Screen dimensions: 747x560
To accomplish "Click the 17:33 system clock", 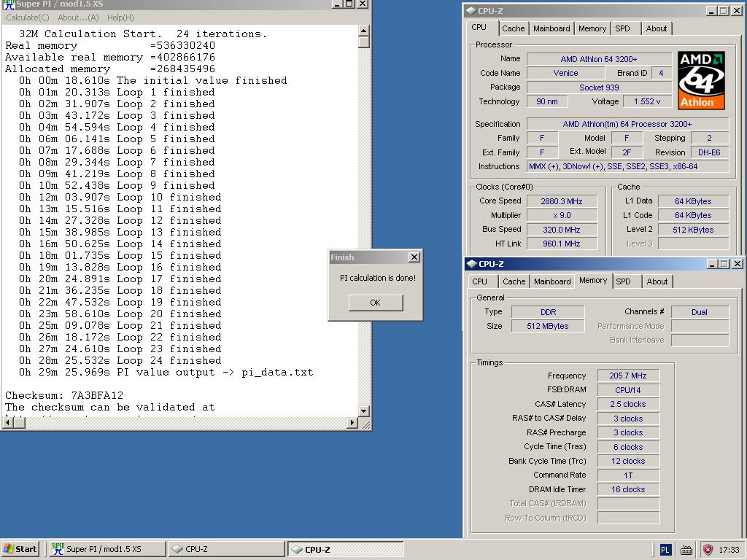I will tap(729, 550).
